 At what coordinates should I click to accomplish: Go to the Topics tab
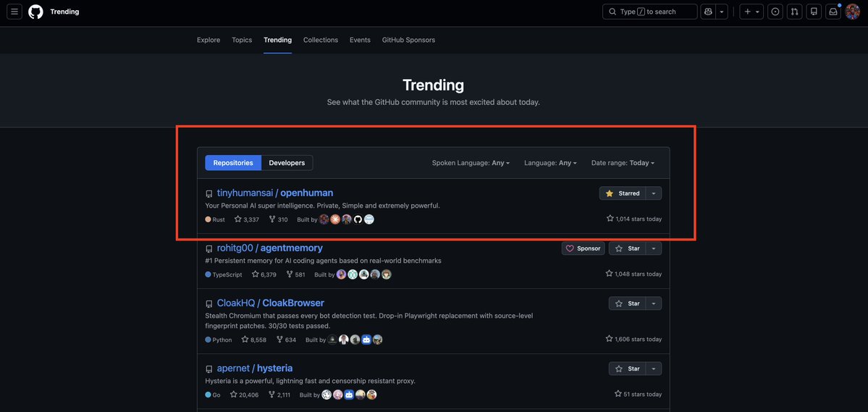[242, 40]
